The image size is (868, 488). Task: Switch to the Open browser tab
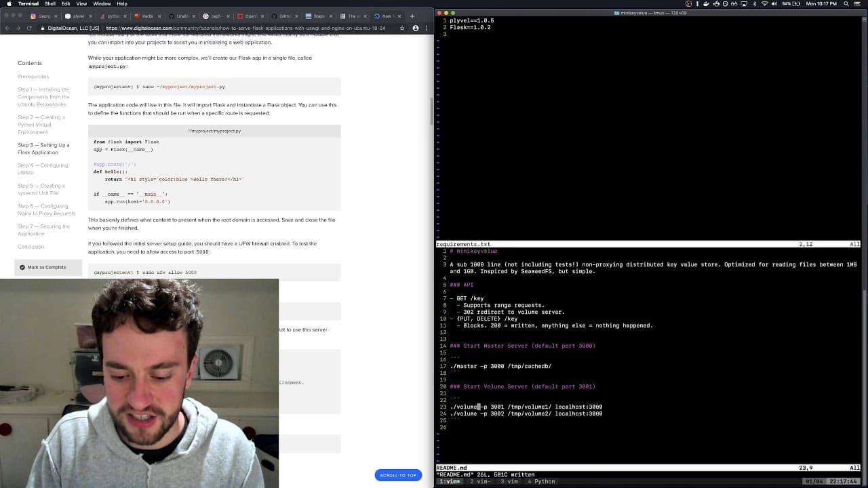250,16
